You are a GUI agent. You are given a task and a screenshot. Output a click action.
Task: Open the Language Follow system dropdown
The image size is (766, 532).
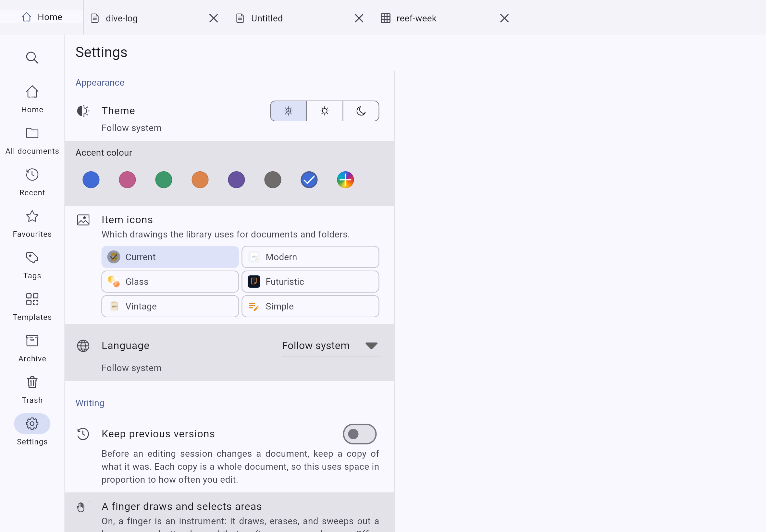pos(330,346)
